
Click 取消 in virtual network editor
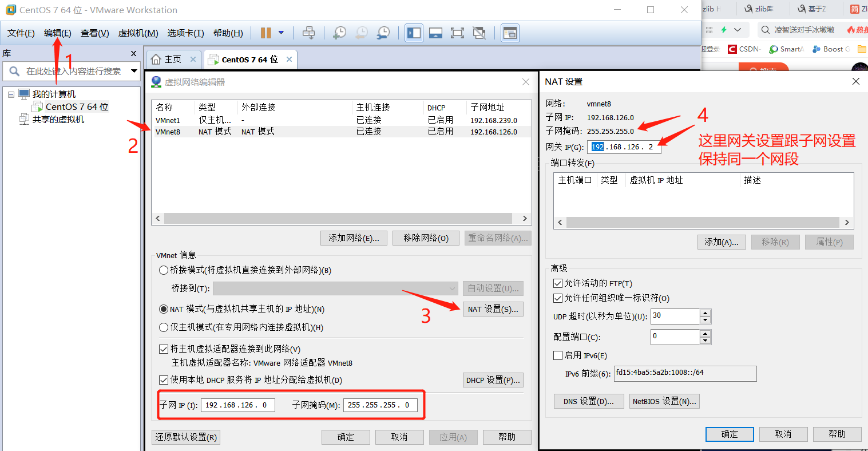click(x=399, y=437)
